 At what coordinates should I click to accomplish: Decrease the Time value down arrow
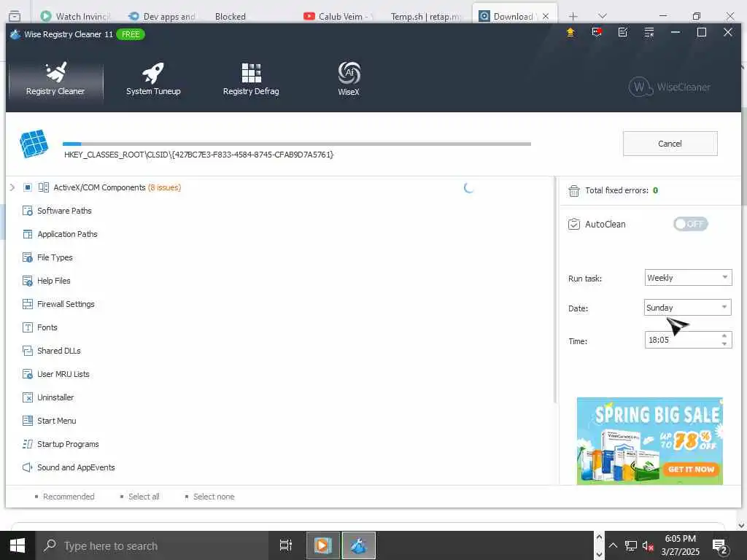[x=724, y=344]
